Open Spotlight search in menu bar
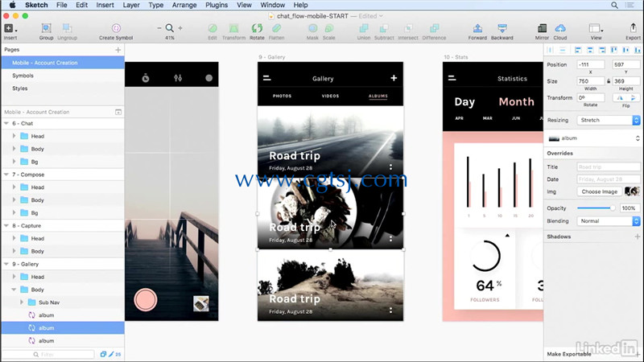 [x=614, y=5]
